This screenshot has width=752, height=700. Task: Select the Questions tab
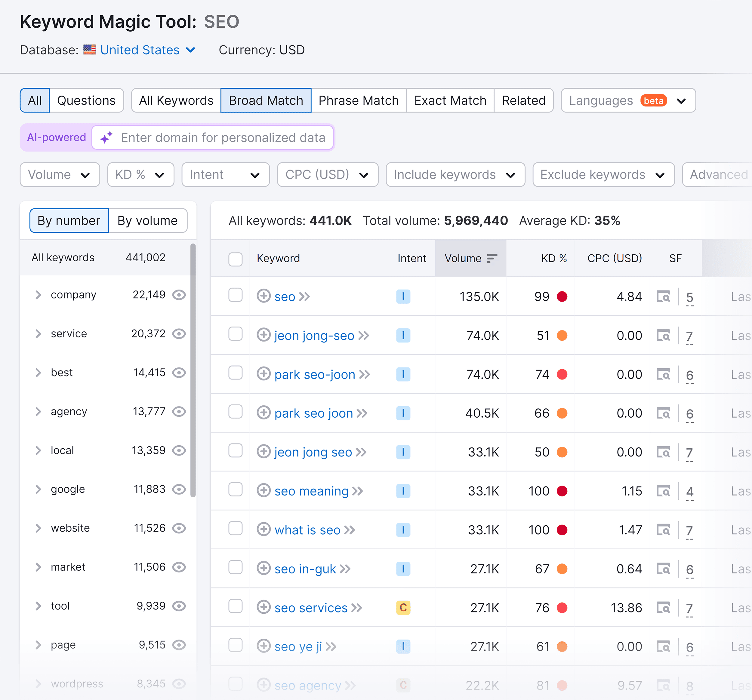tap(86, 101)
